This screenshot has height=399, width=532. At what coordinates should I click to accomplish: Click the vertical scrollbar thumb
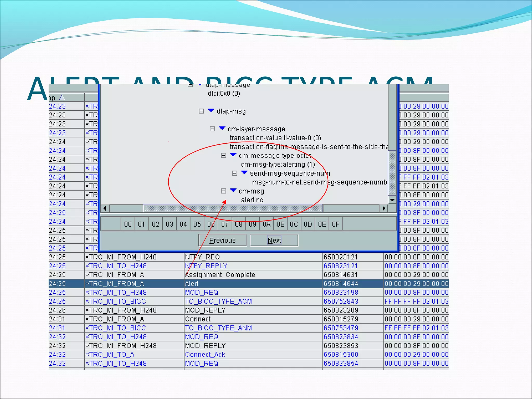point(392,173)
